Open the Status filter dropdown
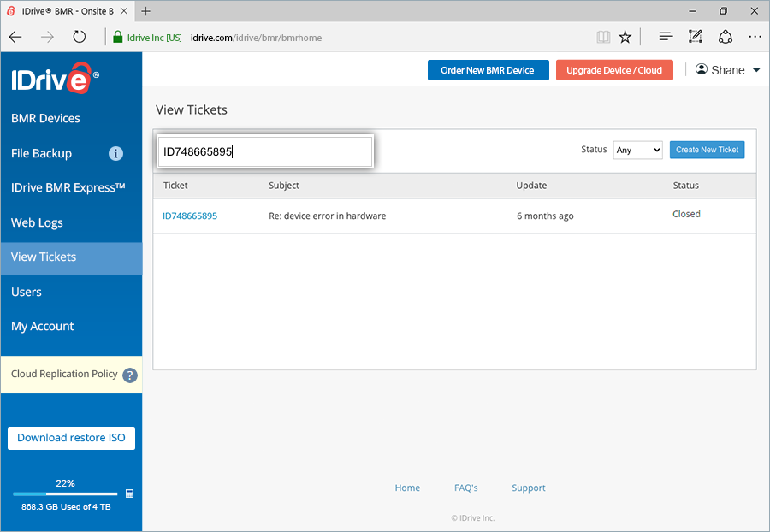Viewport: 770px width, 532px height. click(x=637, y=149)
